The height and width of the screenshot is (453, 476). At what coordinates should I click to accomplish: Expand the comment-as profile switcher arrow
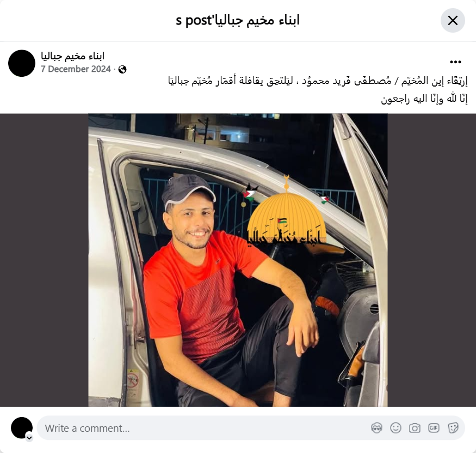(29, 438)
